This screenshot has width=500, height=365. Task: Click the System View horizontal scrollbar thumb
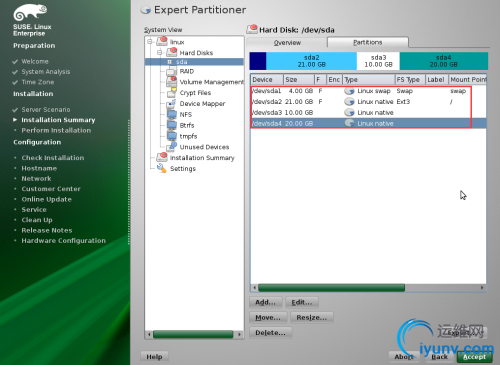point(193,334)
